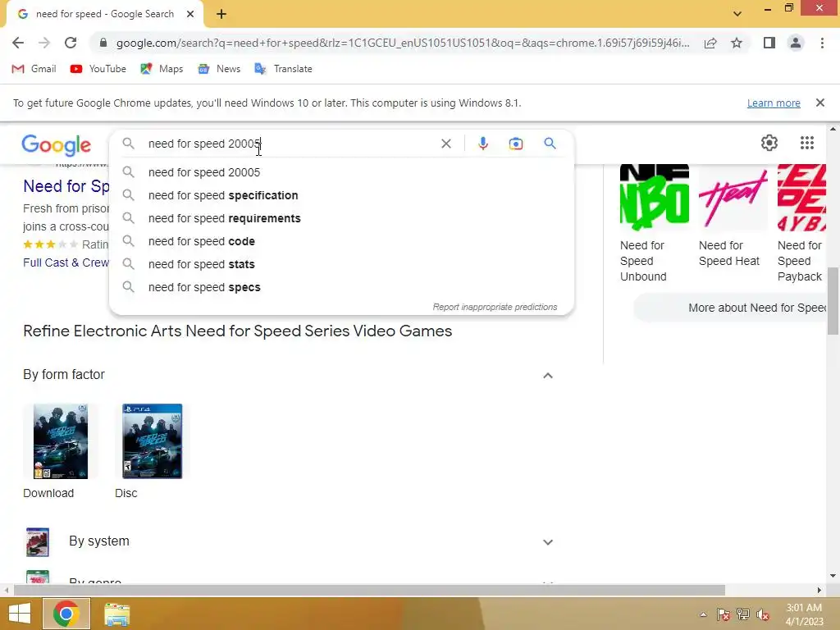
Task: Click the page's horizontal scrollbar thumb
Action: tap(369, 590)
